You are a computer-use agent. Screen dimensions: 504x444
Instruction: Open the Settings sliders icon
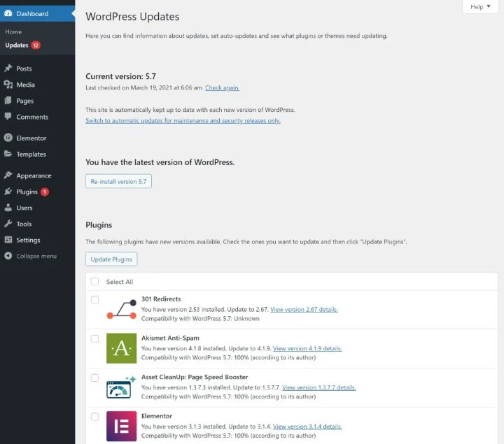tap(8, 240)
